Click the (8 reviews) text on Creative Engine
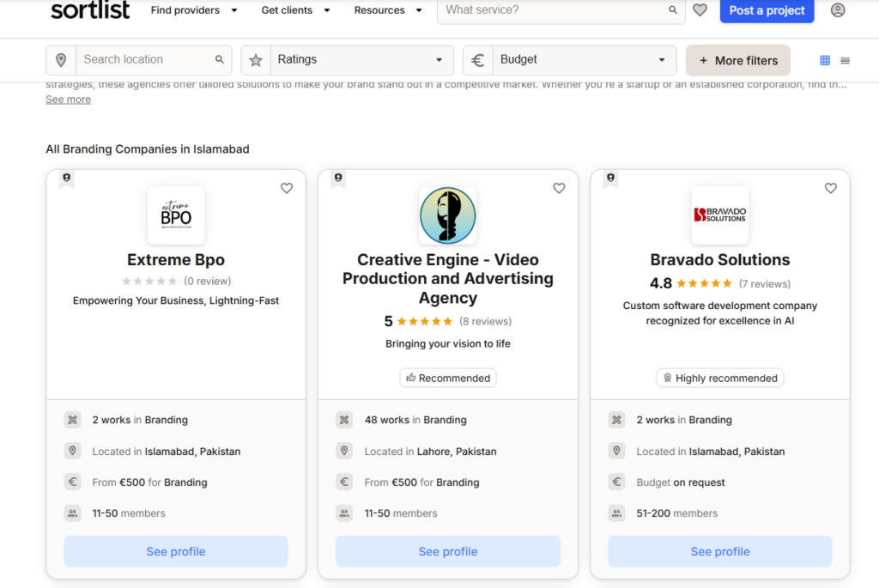This screenshot has height=588, width=879. [x=486, y=321]
